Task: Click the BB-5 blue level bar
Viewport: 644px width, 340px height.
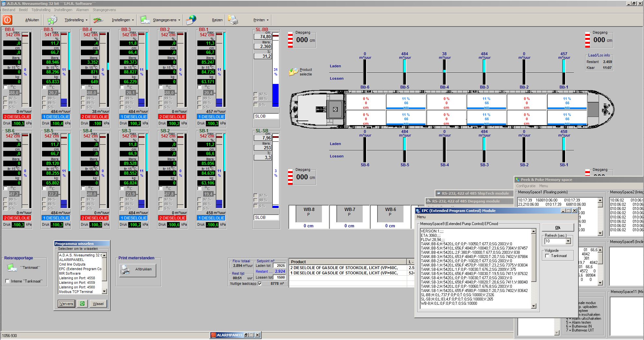Action: pos(64,102)
